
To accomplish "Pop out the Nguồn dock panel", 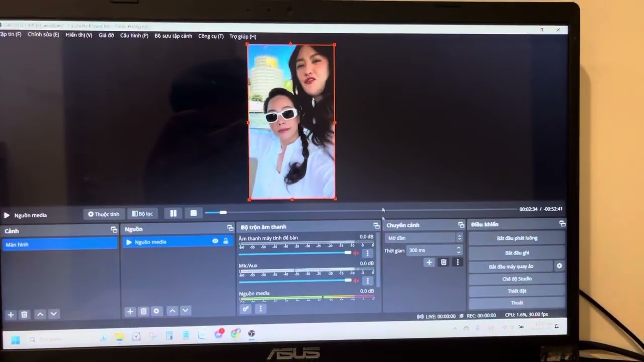I will click(230, 228).
